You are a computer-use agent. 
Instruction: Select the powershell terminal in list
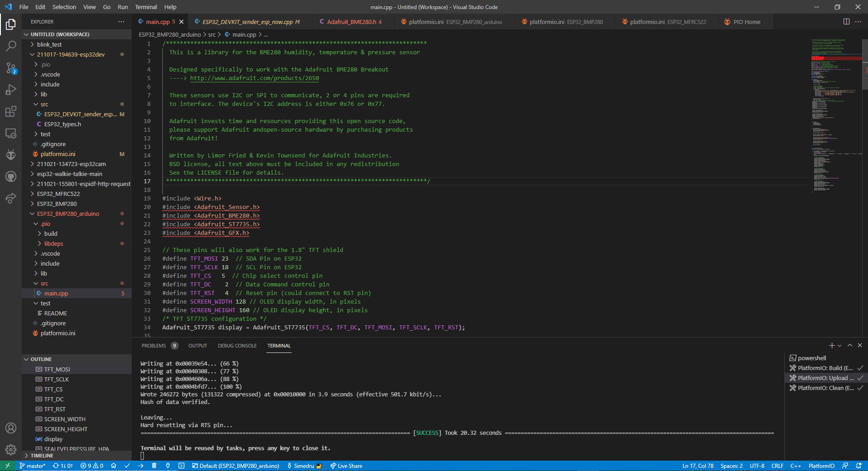click(826, 358)
